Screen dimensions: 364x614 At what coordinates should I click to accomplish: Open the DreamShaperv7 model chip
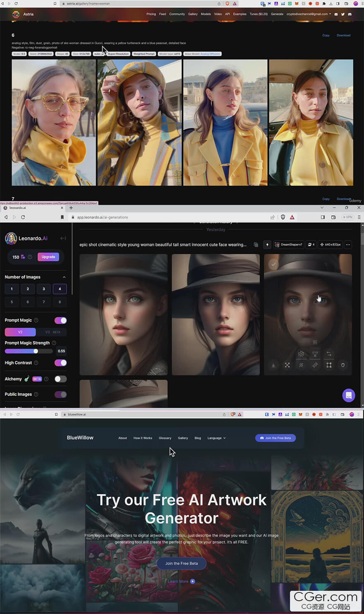[x=289, y=245]
